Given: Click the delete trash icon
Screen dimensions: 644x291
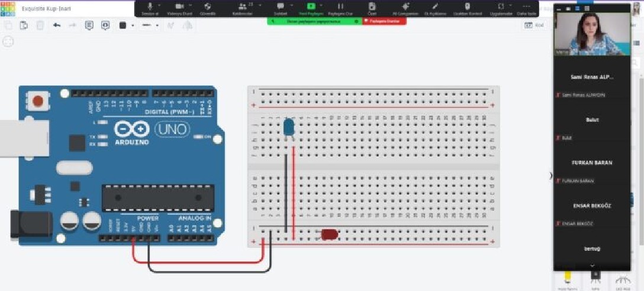Looking at the screenshot, I should coord(40,25).
